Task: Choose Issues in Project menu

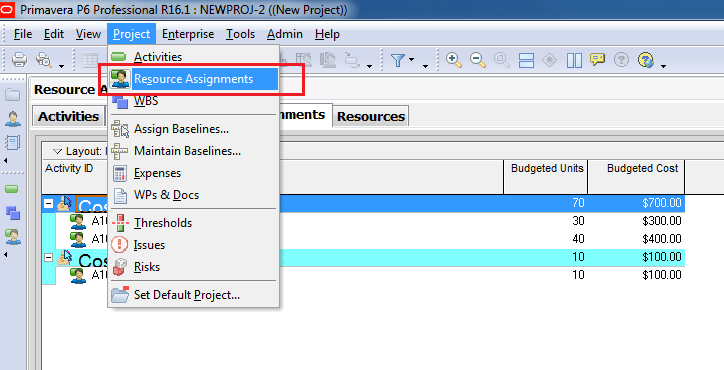Action: [193, 245]
